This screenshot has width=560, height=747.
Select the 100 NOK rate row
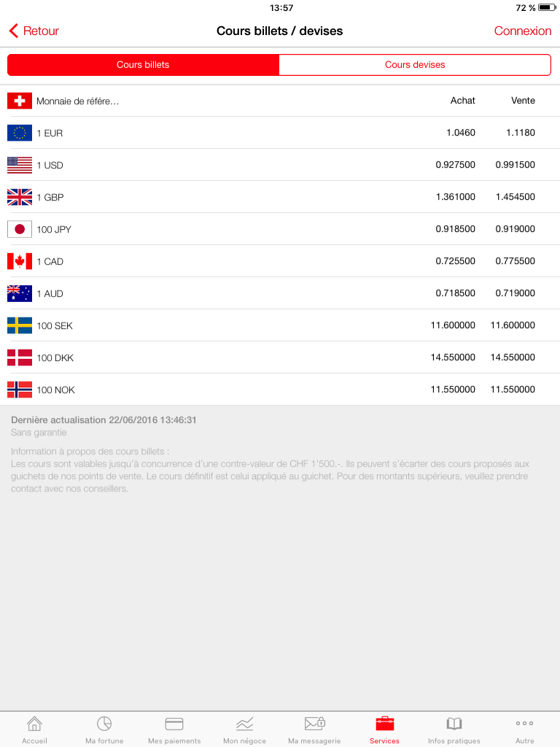point(280,390)
